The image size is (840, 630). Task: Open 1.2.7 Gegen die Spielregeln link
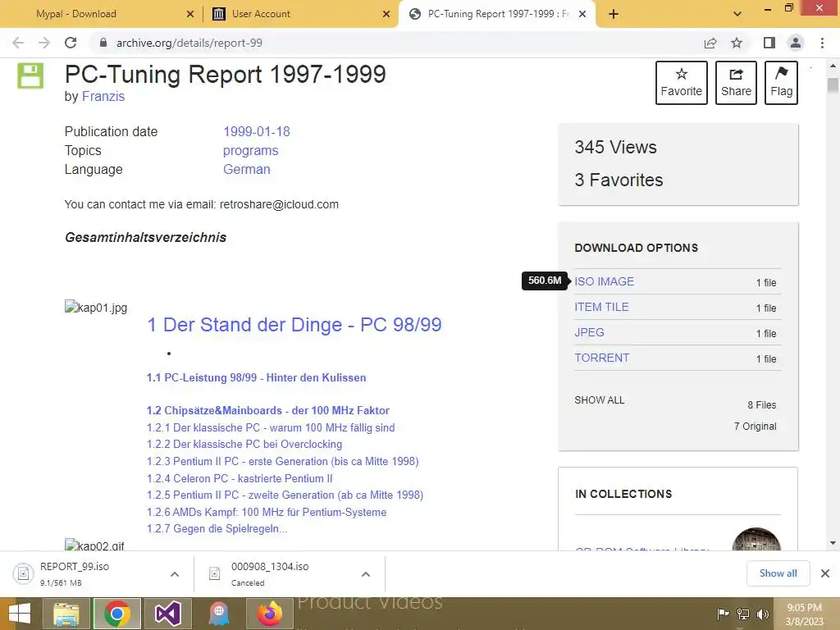coord(217,529)
